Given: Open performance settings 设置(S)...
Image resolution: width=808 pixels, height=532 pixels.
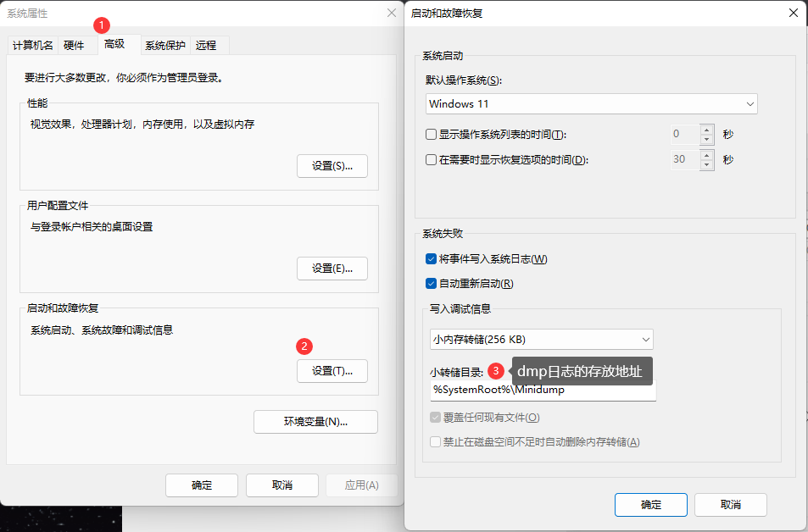Looking at the screenshot, I should point(332,166).
